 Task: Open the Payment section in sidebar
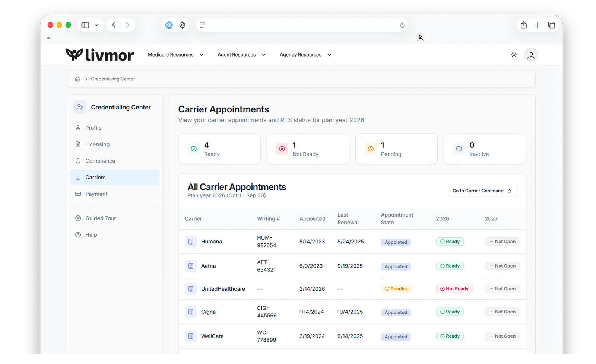tap(115, 194)
